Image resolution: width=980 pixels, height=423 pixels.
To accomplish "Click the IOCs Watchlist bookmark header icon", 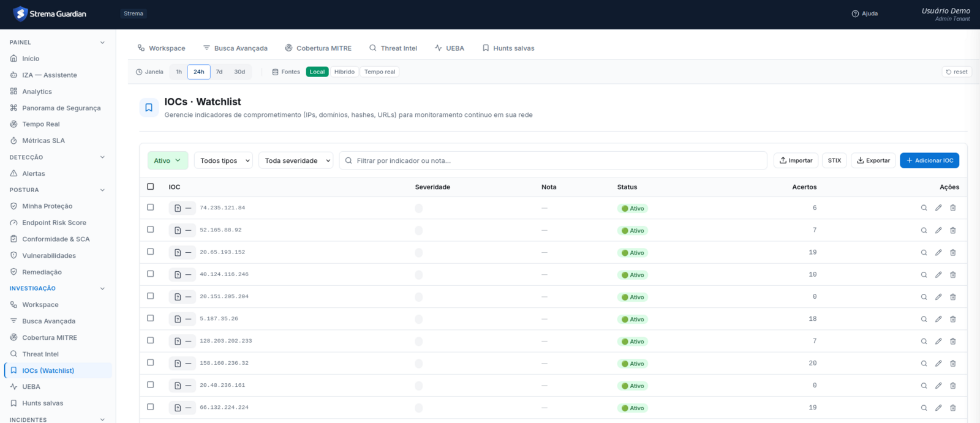I will tap(149, 108).
